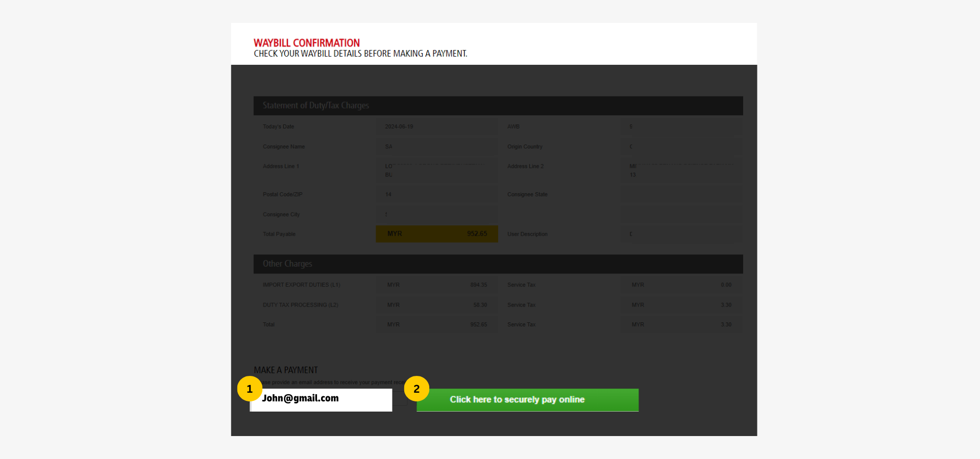The image size is (980, 459).
Task: Click the IMPORT EXPORT DUTIES (L1) row label
Action: click(x=302, y=285)
